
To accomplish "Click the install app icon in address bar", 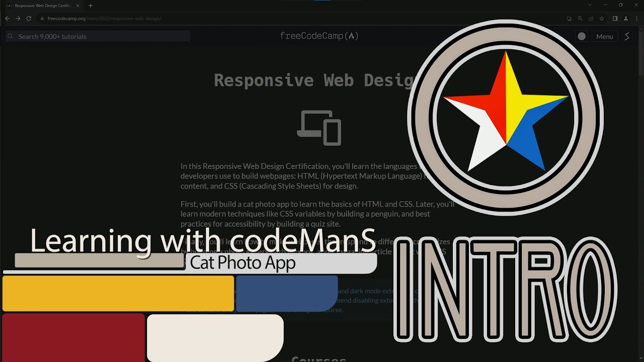I will pos(569,19).
